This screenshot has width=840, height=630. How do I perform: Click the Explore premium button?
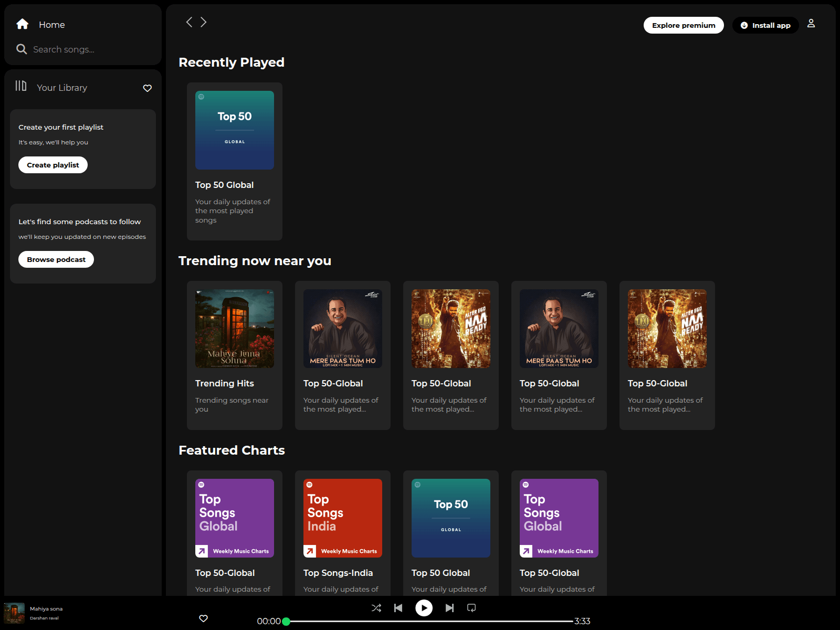coord(684,25)
